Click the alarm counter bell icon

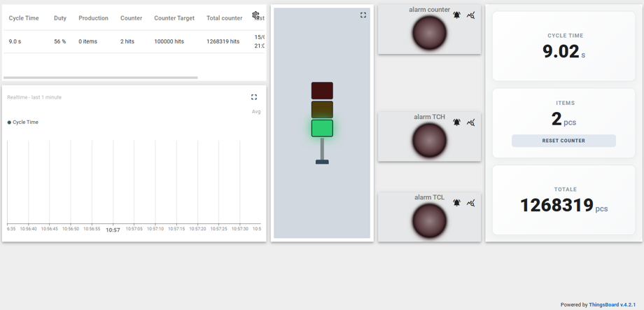[456, 15]
